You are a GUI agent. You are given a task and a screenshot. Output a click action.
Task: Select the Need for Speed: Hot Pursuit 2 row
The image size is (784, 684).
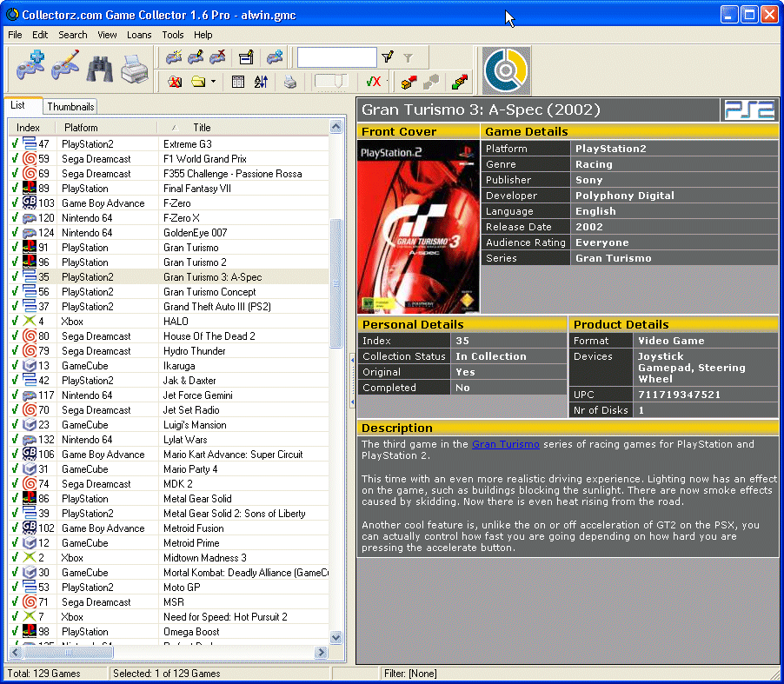[x=169, y=617]
